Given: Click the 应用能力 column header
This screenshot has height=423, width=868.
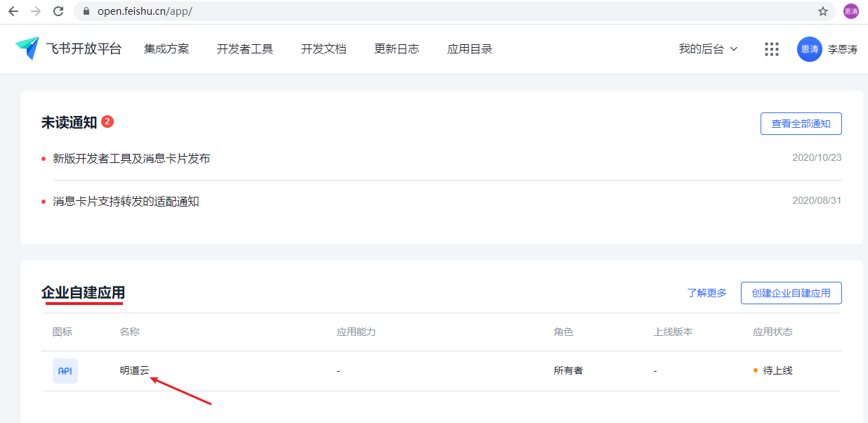Looking at the screenshot, I should click(356, 332).
